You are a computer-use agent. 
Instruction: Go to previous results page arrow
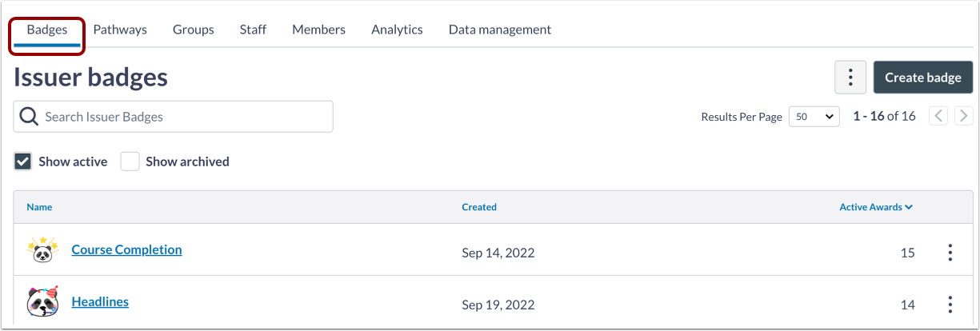(x=938, y=116)
